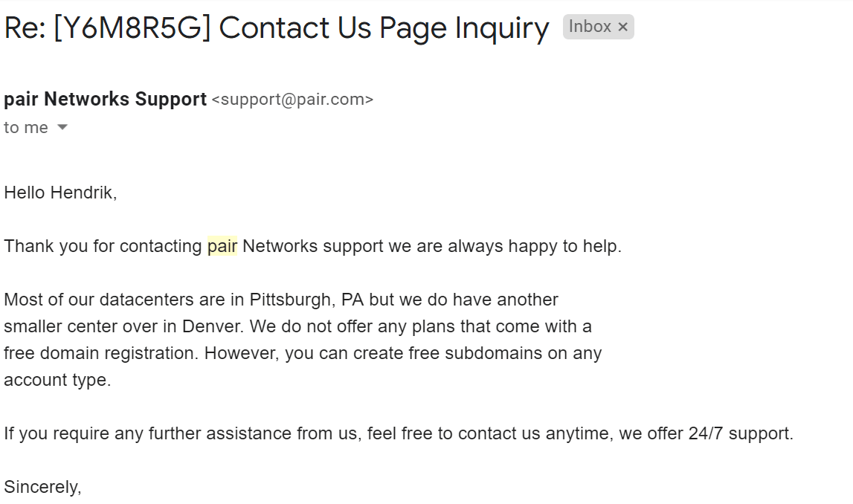Remove the Inbox label with its x icon
Screen dimensions: 853x504
(x=623, y=27)
